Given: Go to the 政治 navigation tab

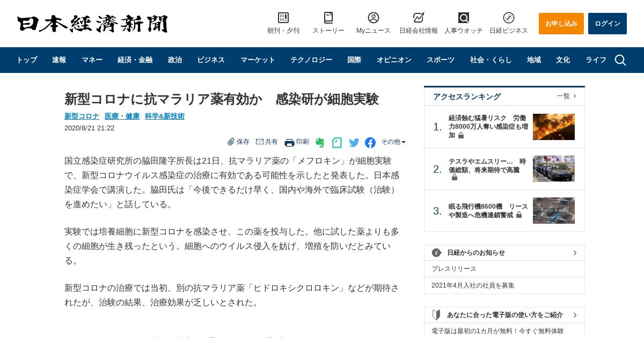Looking at the screenshot, I should click(175, 60).
